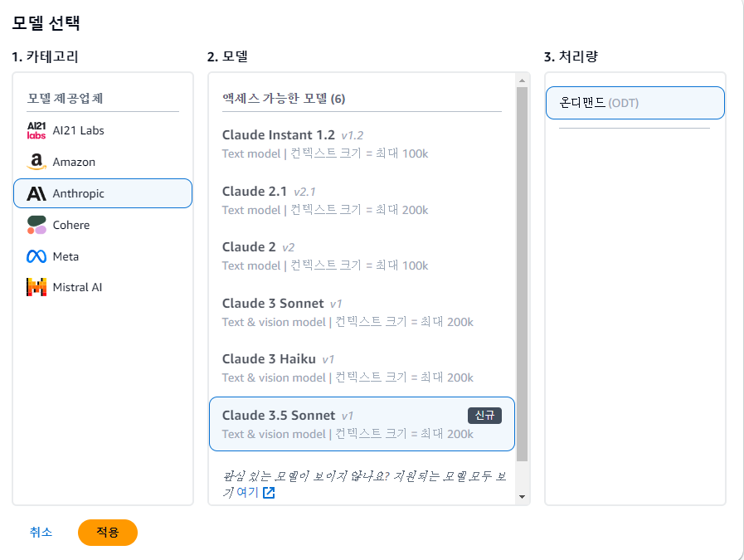The height and width of the screenshot is (560, 744).
Task: Click the 취소 cancel link
Action: point(41,532)
